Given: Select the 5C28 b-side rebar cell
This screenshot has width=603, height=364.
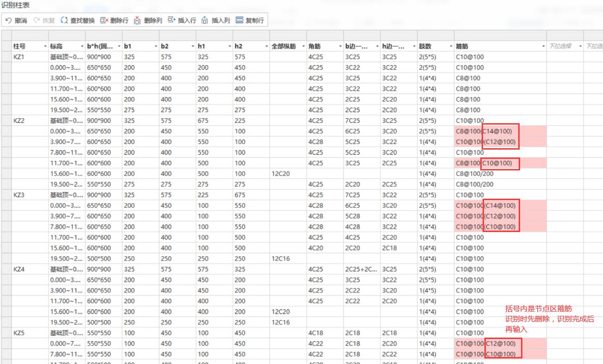Looking at the screenshot, I should pyautogui.click(x=362, y=216).
